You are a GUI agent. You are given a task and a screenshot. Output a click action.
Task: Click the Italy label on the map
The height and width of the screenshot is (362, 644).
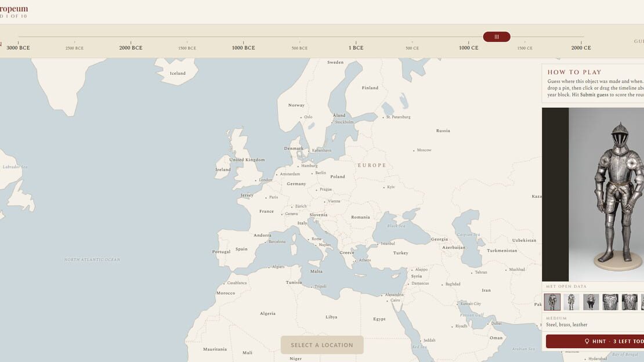(x=302, y=223)
